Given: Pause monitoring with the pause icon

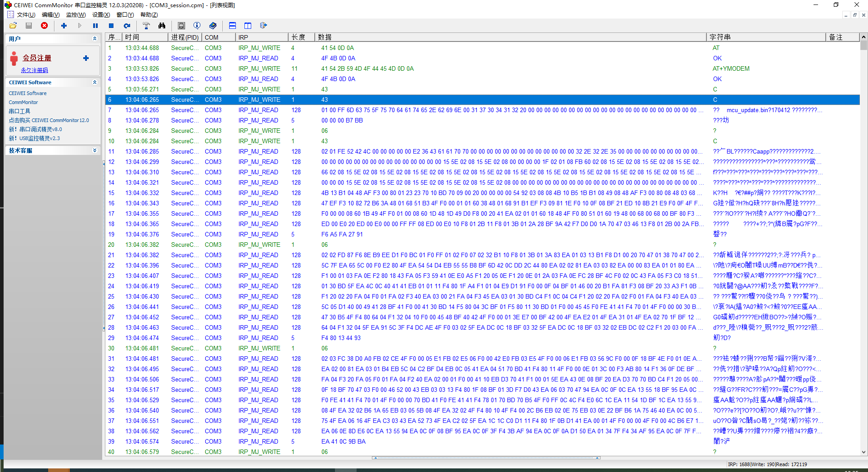Looking at the screenshot, I should (95, 26).
